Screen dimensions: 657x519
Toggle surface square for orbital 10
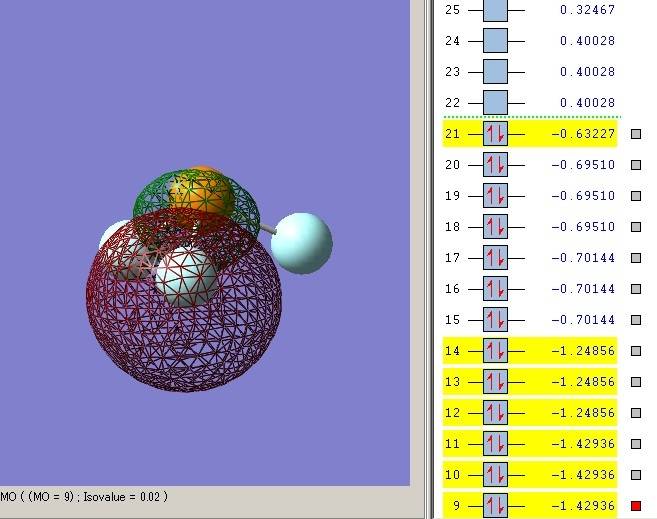pos(636,475)
